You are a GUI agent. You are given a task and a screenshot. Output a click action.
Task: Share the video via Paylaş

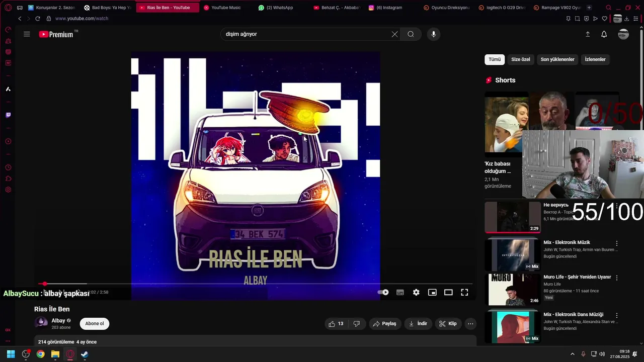[384, 324]
